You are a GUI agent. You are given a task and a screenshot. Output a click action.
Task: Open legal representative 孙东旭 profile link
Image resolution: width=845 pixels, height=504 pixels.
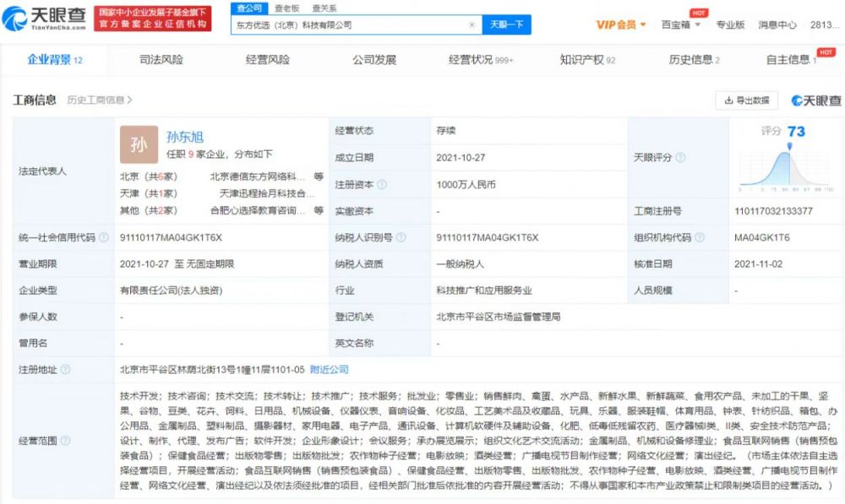[184, 136]
